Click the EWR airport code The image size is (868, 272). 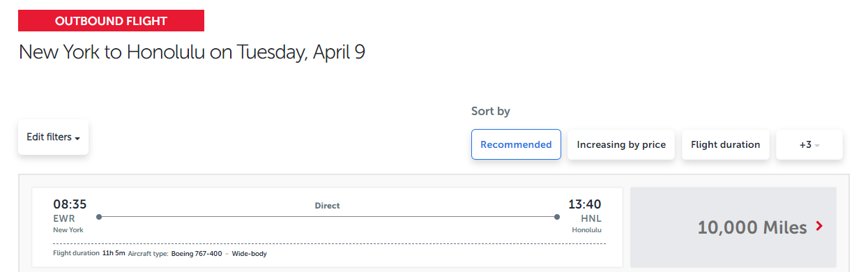point(63,218)
